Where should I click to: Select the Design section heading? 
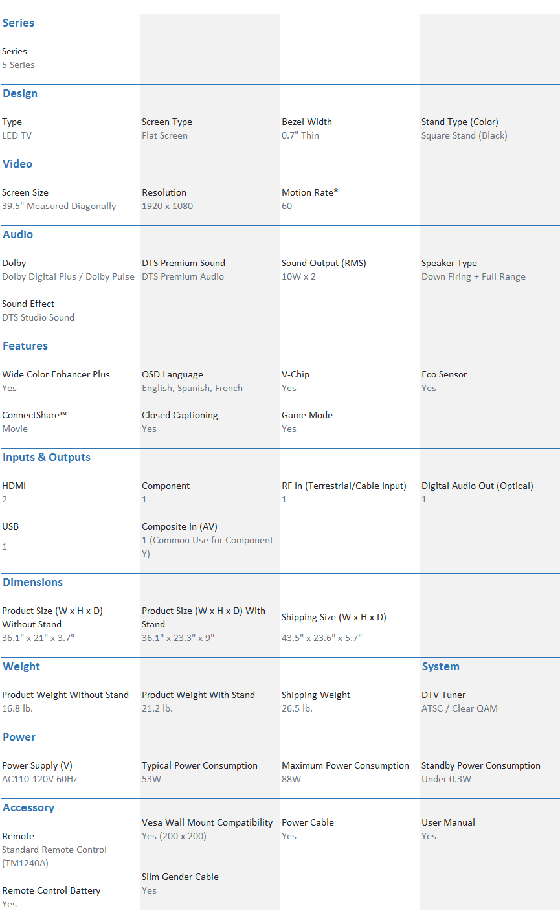click(x=20, y=94)
